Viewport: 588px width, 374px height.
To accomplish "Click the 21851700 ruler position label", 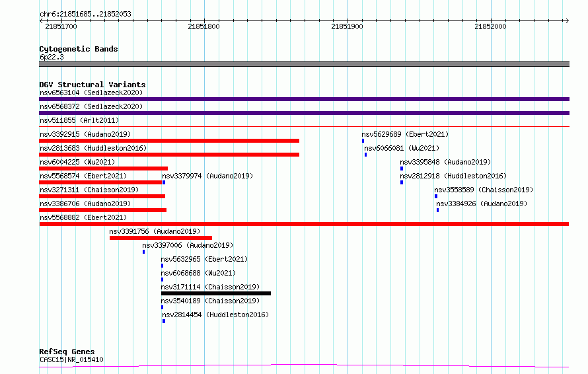I will (61, 26).
